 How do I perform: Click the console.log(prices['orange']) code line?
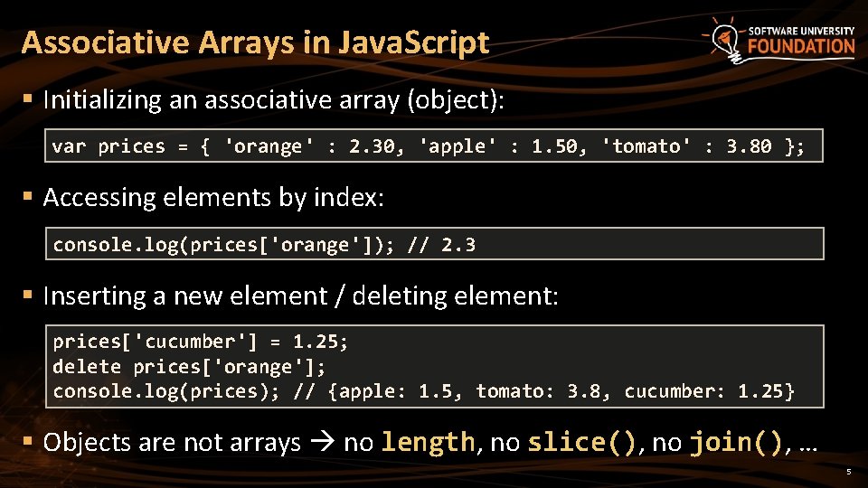point(264,245)
